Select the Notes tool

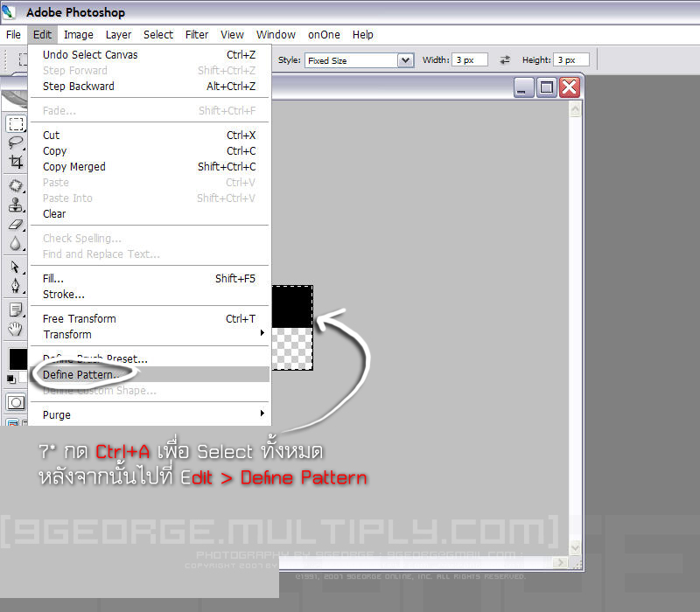pos(16,309)
